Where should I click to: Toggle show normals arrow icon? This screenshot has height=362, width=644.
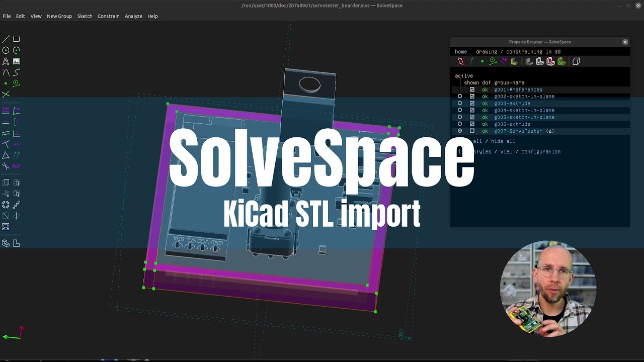(471, 61)
